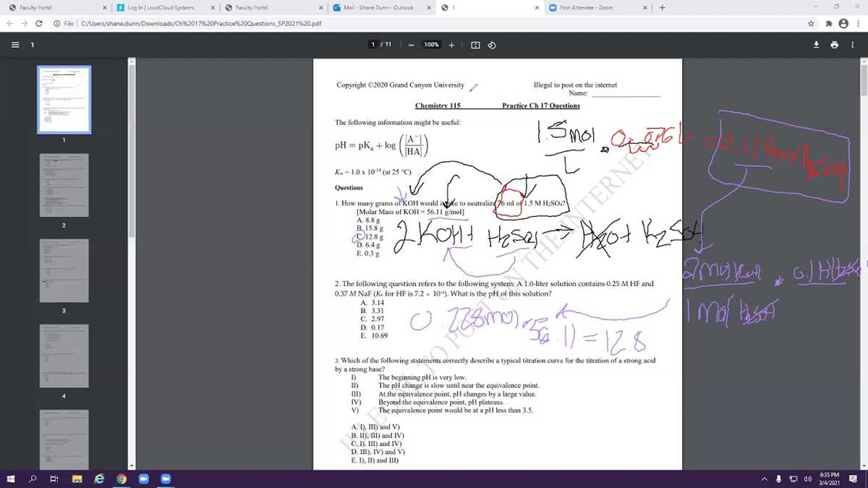Screen dimensions: 868x488
Task: Click the address bar file URL
Action: 201,23
